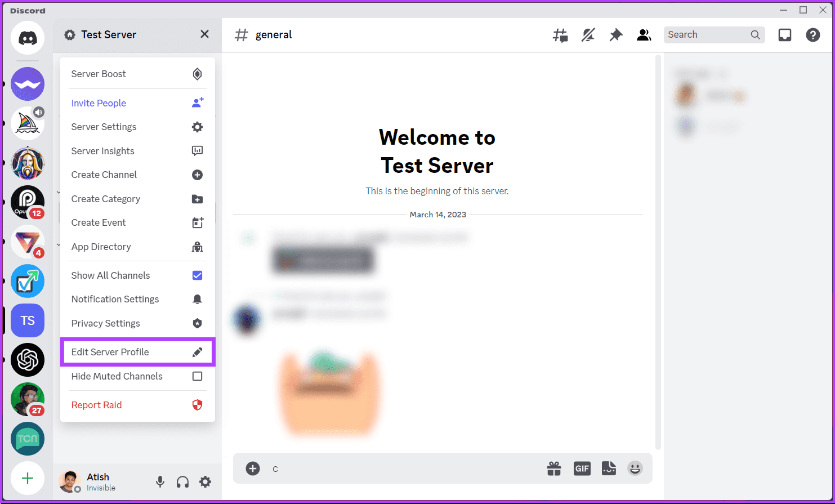Open the Inbox icon

(785, 35)
